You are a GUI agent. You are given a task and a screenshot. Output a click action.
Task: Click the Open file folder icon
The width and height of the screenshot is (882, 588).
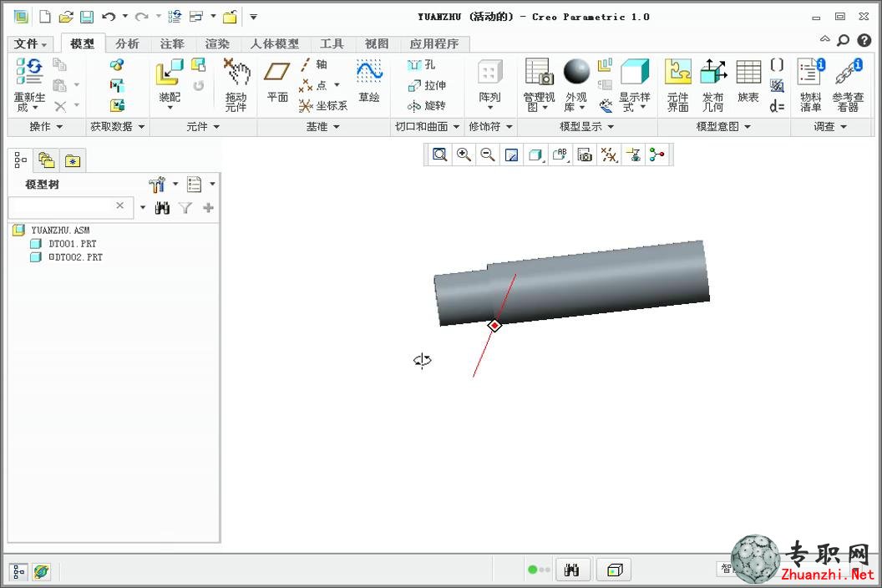click(x=66, y=17)
